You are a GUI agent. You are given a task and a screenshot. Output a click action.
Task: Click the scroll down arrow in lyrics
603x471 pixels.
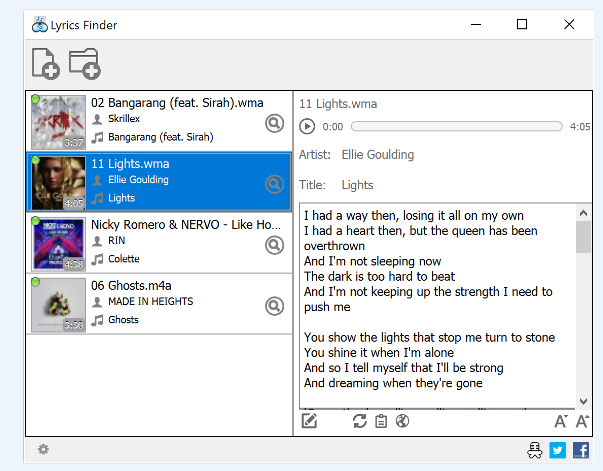[583, 401]
